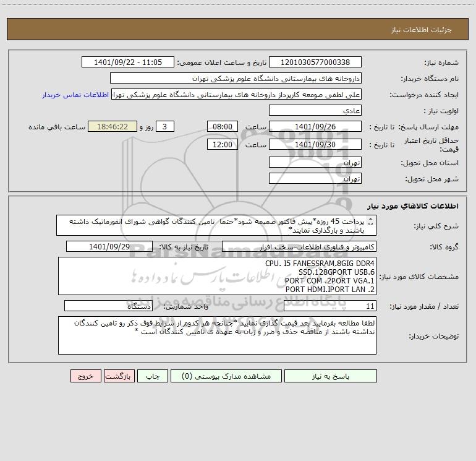Click the general need description text box

click(216, 225)
